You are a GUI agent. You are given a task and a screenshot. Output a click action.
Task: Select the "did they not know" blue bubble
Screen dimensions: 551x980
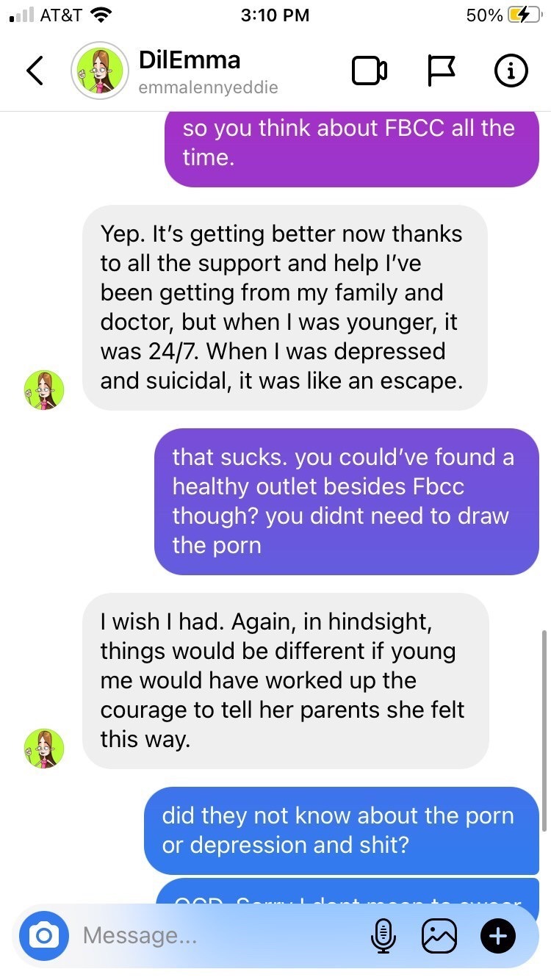click(342, 831)
